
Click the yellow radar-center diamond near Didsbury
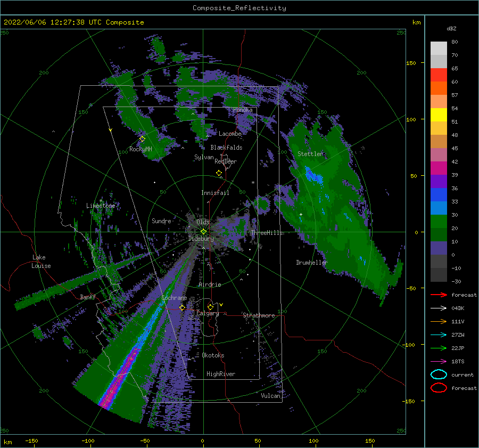click(x=203, y=232)
